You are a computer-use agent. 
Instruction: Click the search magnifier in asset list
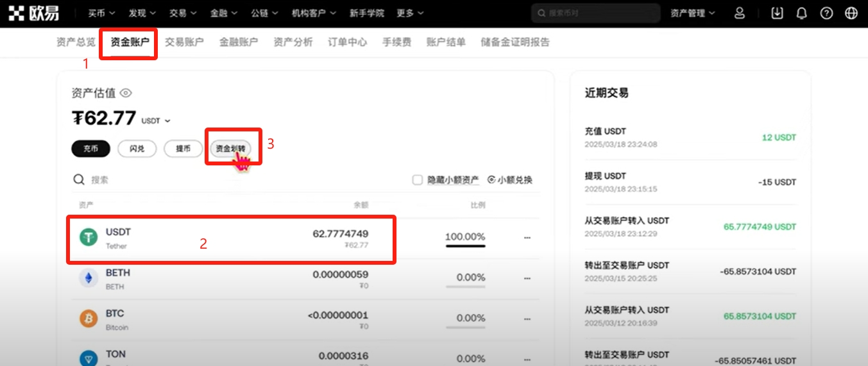click(x=79, y=179)
